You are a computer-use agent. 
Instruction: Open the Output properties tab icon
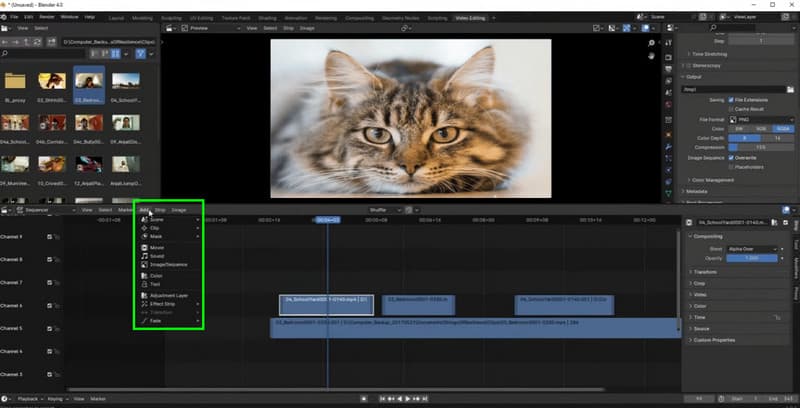pyautogui.click(x=669, y=69)
